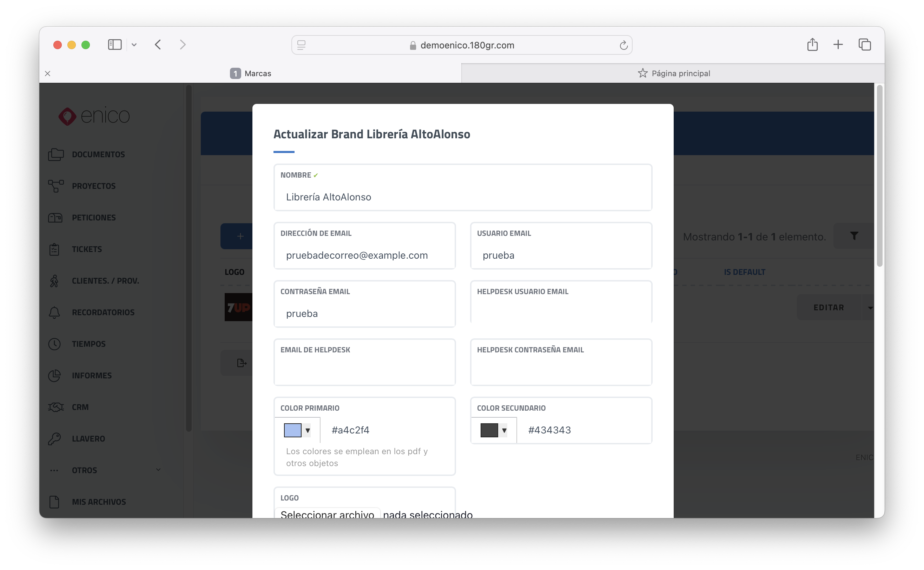924x570 pixels.
Task: Open Informes pie chart icon
Action: click(x=54, y=376)
